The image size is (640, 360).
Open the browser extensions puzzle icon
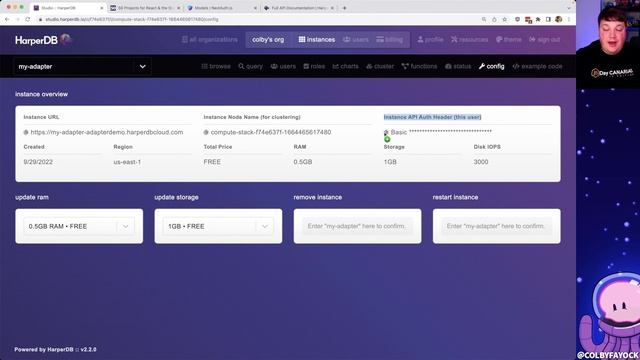[538, 19]
